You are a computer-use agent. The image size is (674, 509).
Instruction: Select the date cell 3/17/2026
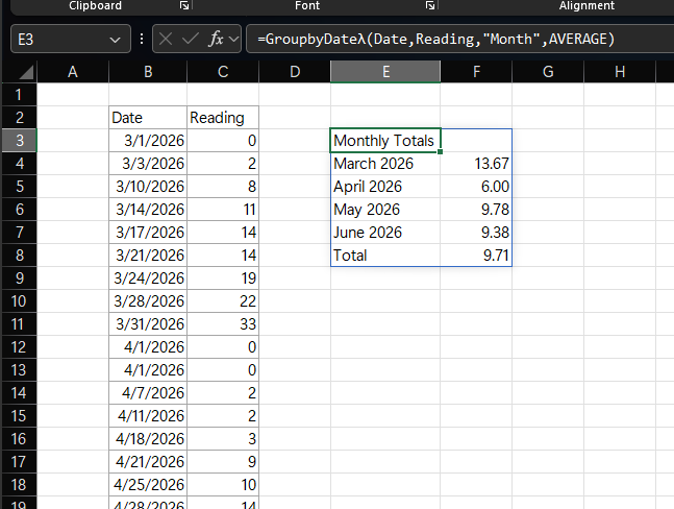point(148,232)
